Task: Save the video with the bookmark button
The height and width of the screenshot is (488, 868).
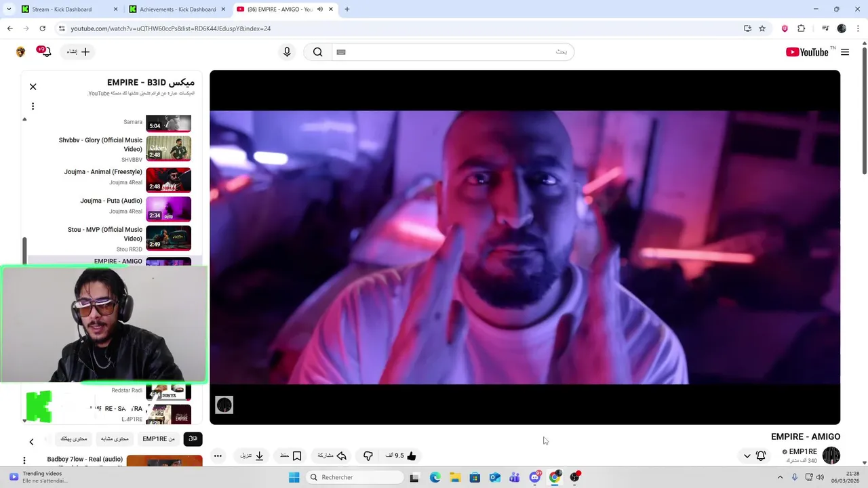Action: pos(291,456)
